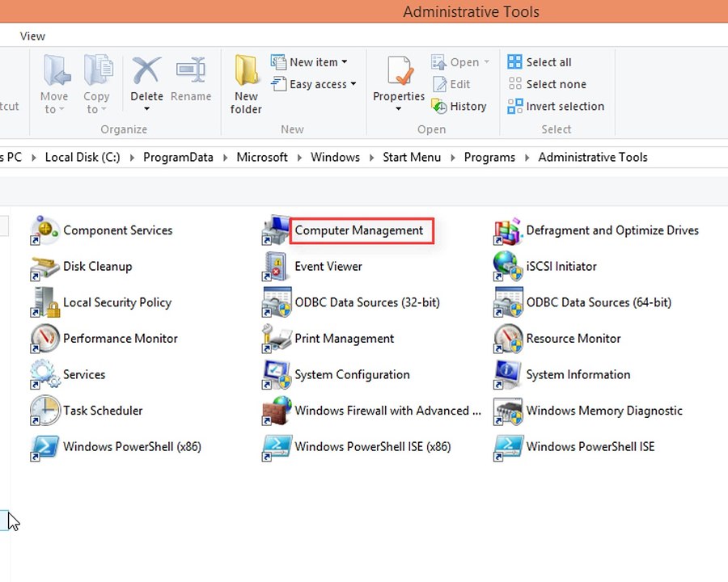The image size is (728, 582).
Task: Select the Print Management icon
Action: [276, 339]
